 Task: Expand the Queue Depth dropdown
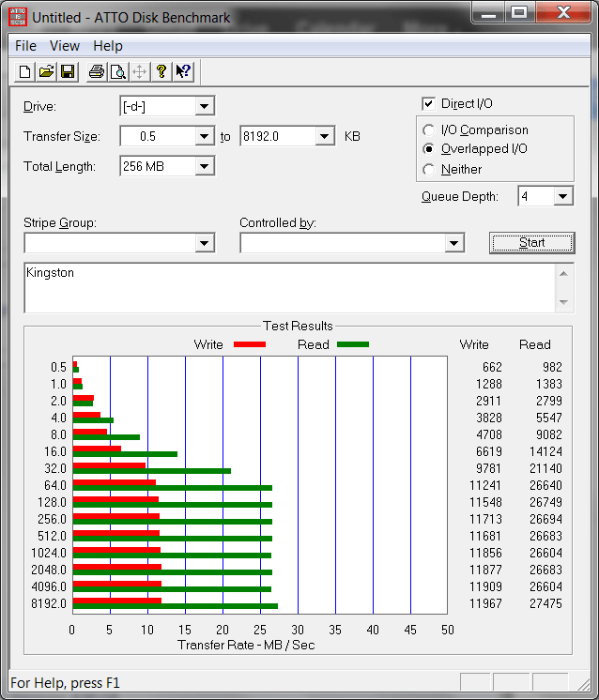(x=562, y=196)
